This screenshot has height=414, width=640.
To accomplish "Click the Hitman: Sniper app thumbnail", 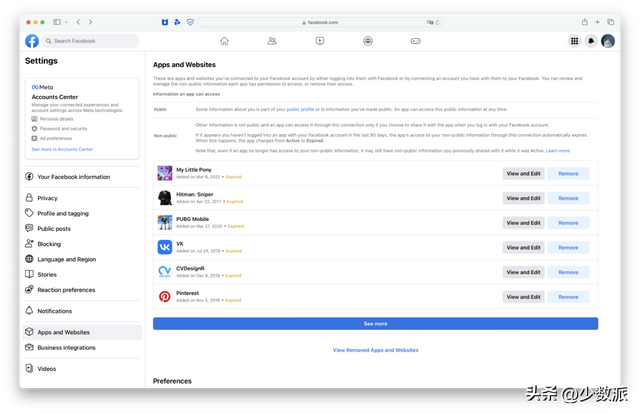I will point(165,198).
